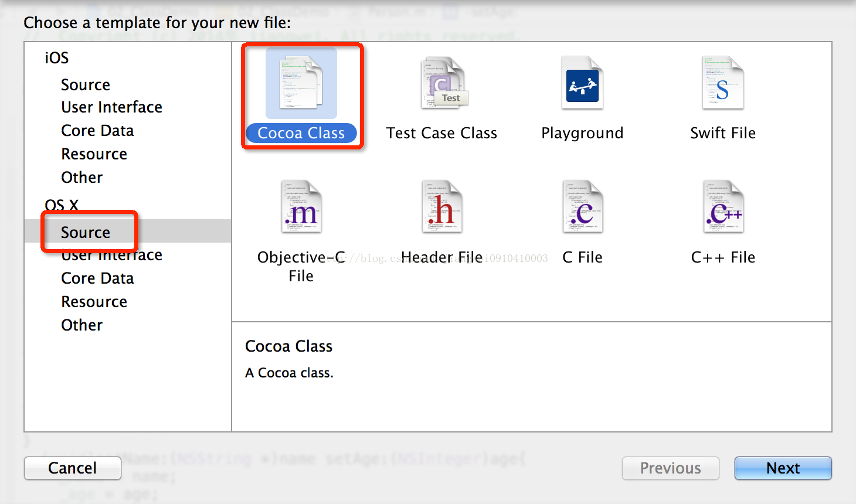Image resolution: width=856 pixels, height=504 pixels.
Task: Select Source under iOS
Action: pyautogui.click(x=86, y=85)
